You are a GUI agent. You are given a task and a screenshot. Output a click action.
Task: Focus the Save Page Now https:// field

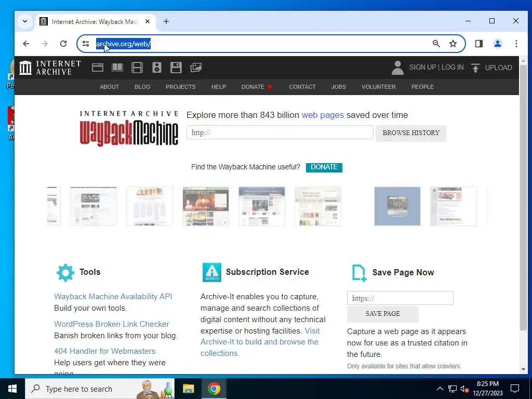[400, 298]
